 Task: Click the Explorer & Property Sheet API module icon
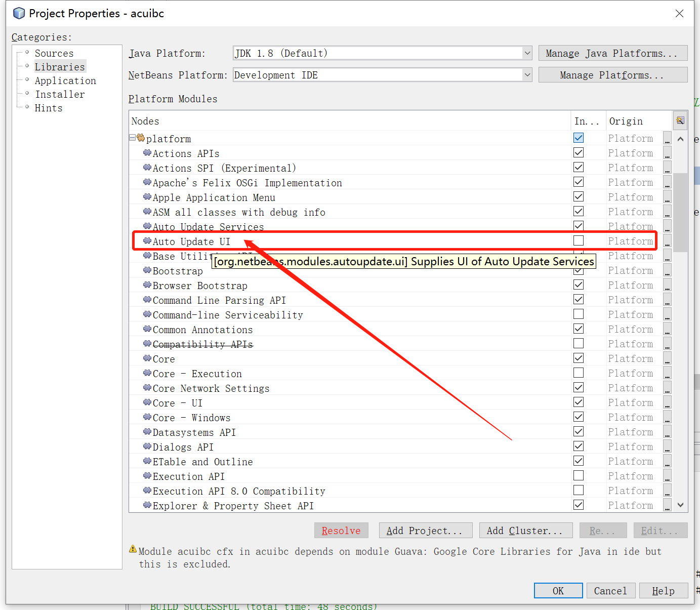147,505
